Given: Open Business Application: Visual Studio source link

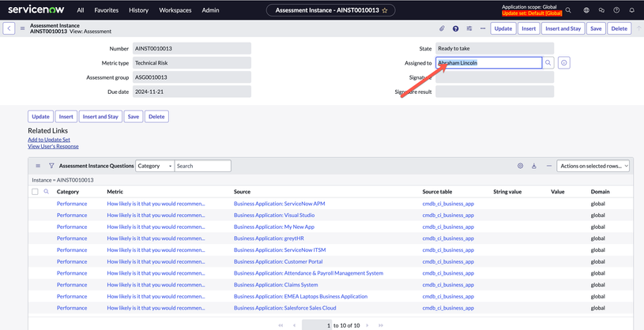Looking at the screenshot, I should tap(274, 215).
